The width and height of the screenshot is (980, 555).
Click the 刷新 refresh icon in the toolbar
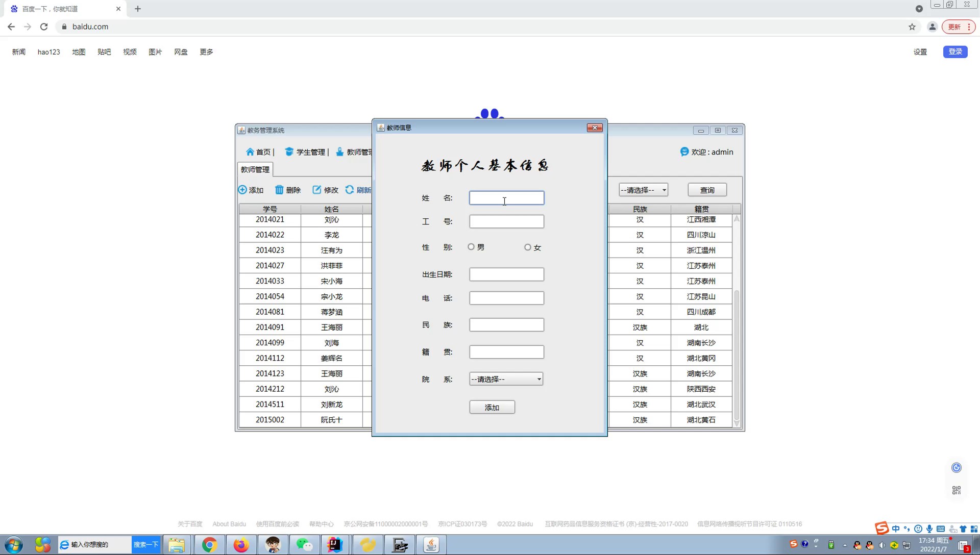[x=350, y=190]
